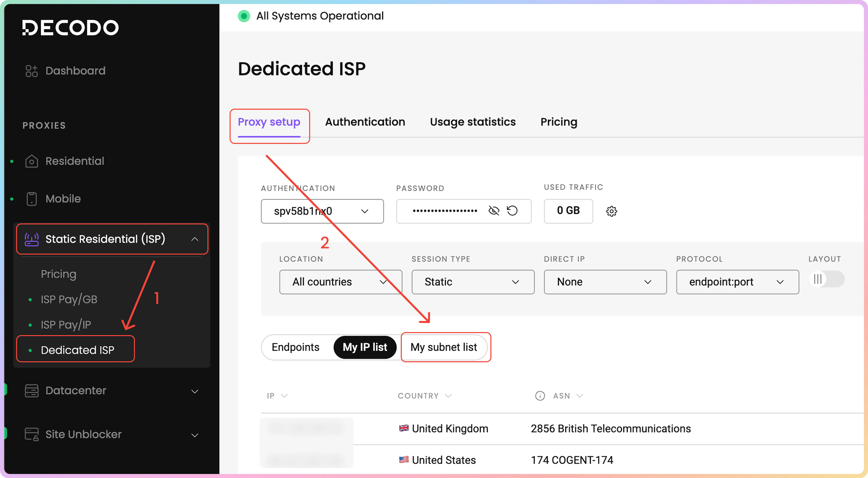This screenshot has width=868, height=478.
Task: Click the Site Unblocker icon
Action: pos(31,434)
